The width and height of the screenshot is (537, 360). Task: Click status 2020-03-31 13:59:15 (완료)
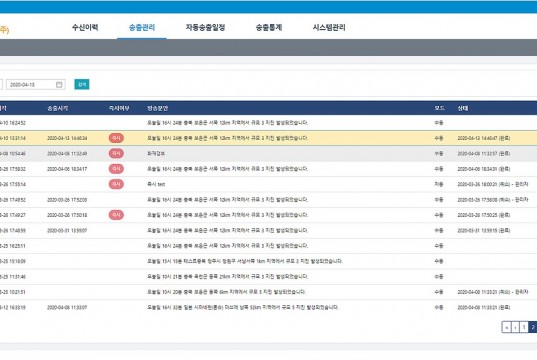click(x=484, y=231)
